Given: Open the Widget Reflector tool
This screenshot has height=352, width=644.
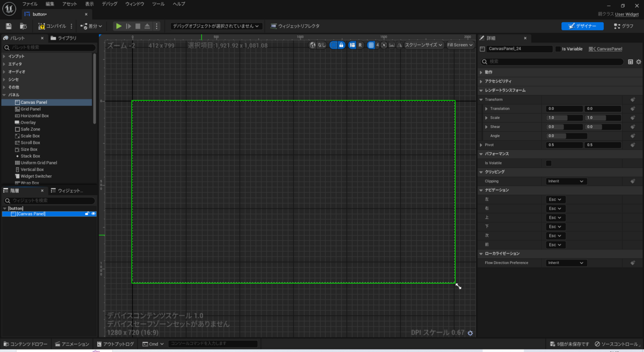Looking at the screenshot, I should pos(295,26).
